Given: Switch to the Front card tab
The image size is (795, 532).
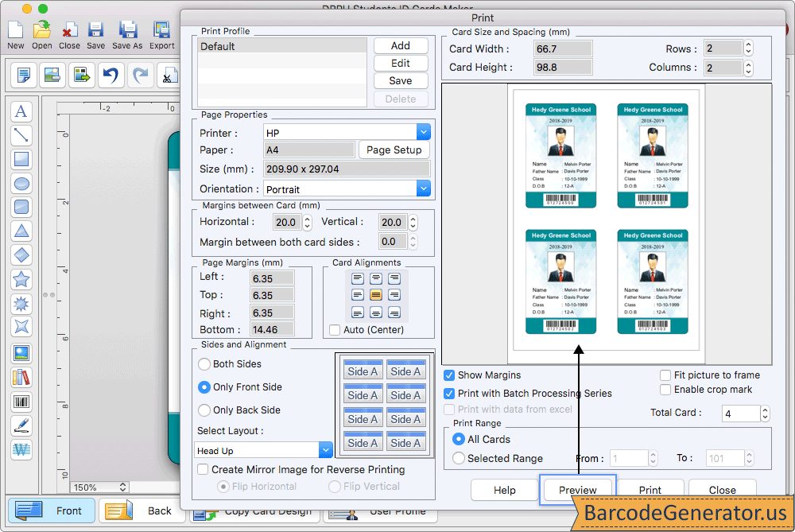Looking at the screenshot, I should click(51, 511).
